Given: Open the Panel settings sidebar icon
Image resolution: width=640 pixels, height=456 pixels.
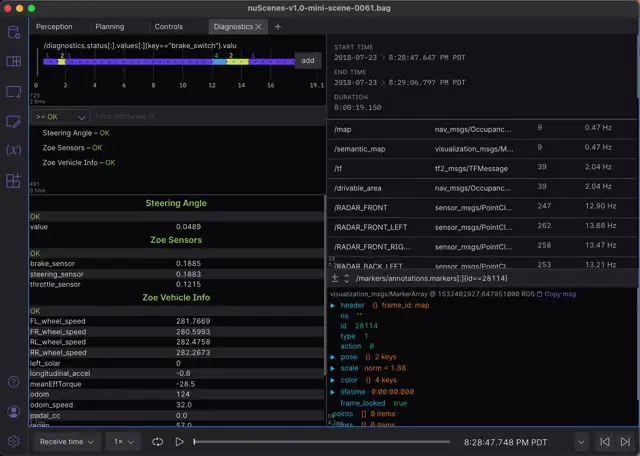Looking at the screenshot, I should tap(13, 122).
